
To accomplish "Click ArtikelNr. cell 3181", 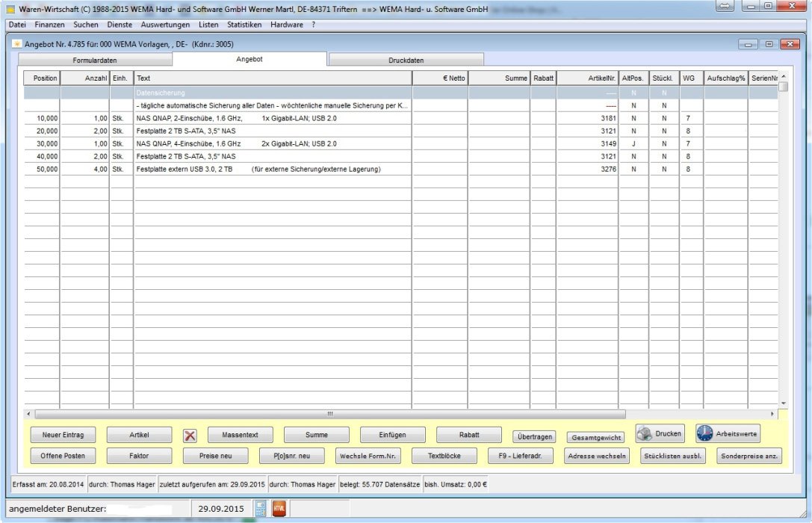I will pos(587,118).
